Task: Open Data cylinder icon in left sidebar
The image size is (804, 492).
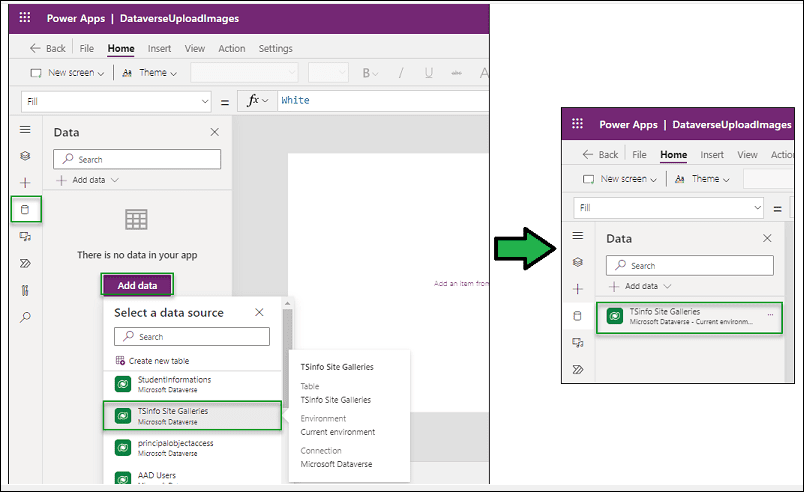Action: pos(25,209)
